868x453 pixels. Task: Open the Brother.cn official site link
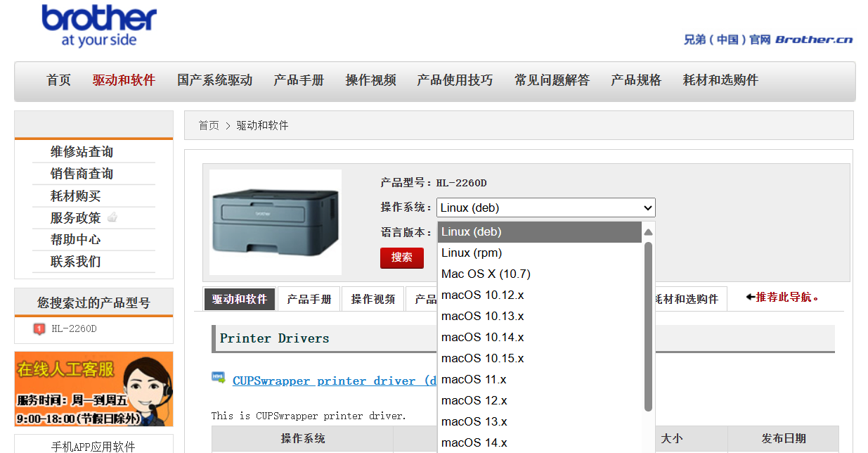pos(768,39)
